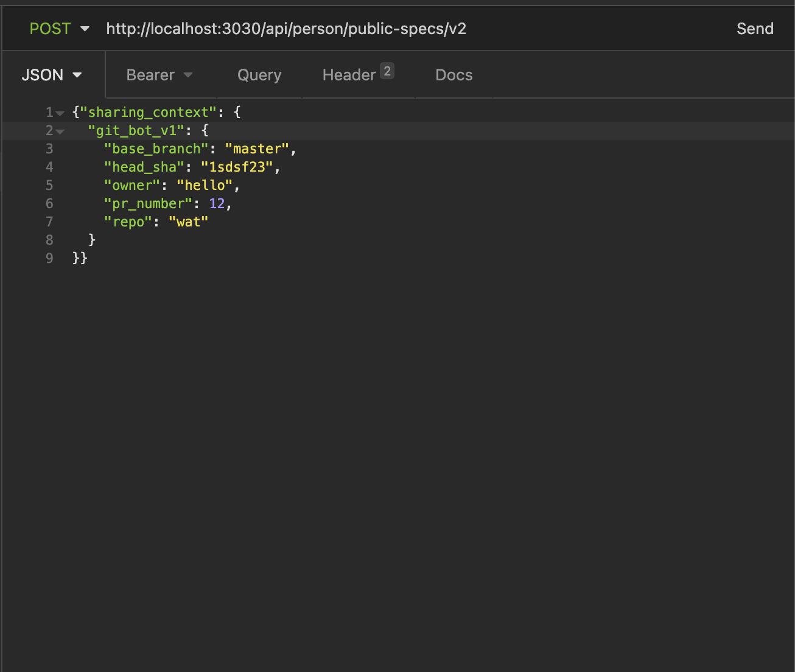Collapse the sharing_context object on line 1

click(58, 112)
